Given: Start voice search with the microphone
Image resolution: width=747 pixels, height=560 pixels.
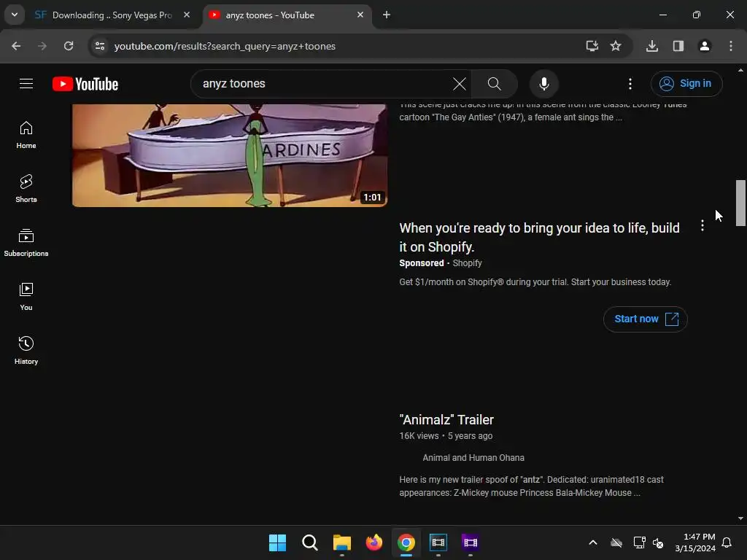Looking at the screenshot, I should click(x=543, y=84).
